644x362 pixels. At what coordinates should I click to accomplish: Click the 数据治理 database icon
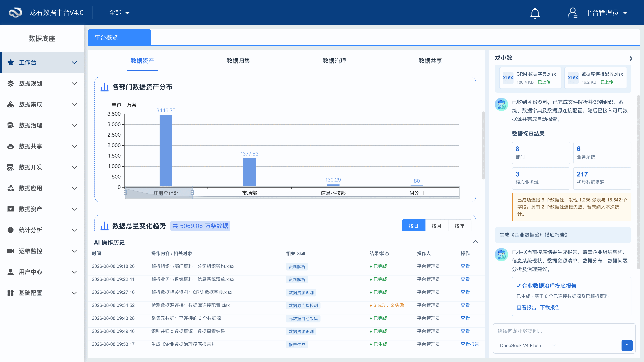click(x=11, y=125)
